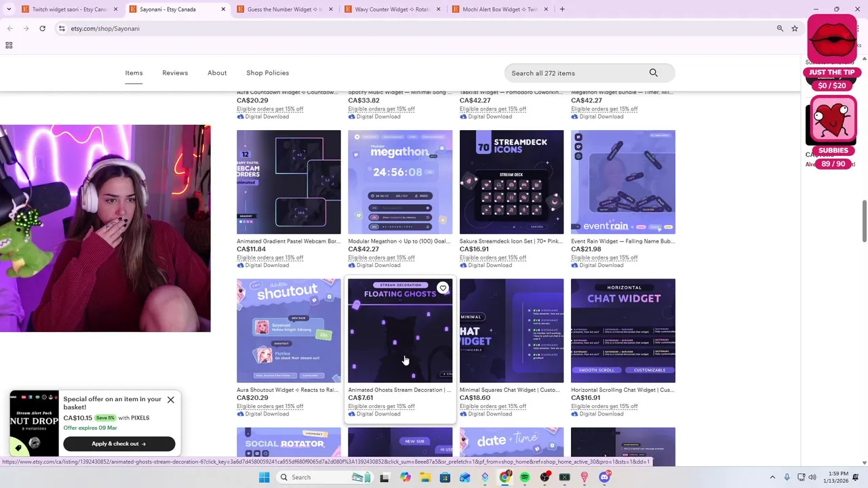Close the Sayonani Etsy Canada tab
The image size is (868, 488).
223,9
